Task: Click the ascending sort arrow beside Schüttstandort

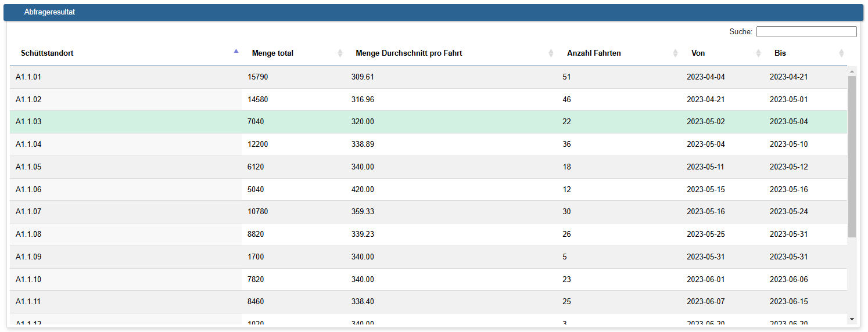Action: [236, 51]
